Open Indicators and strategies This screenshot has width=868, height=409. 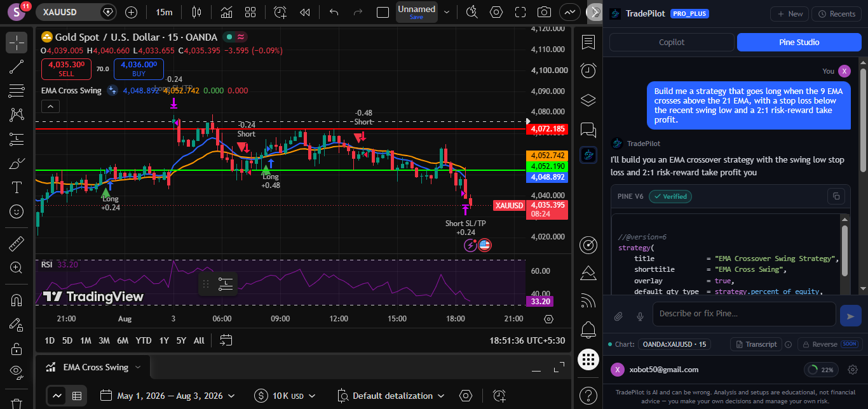[226, 12]
